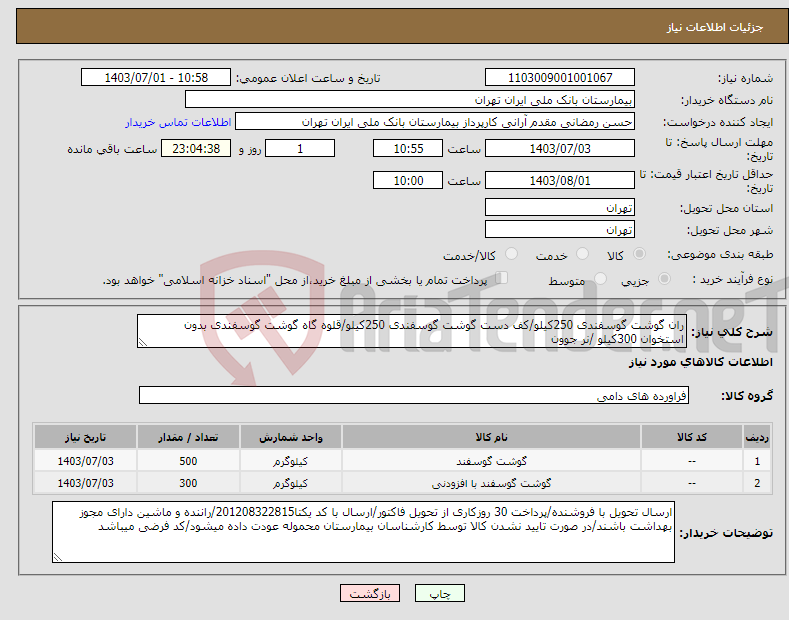
Task: Click the تعداد / مقدار column header
Action: 188,437
